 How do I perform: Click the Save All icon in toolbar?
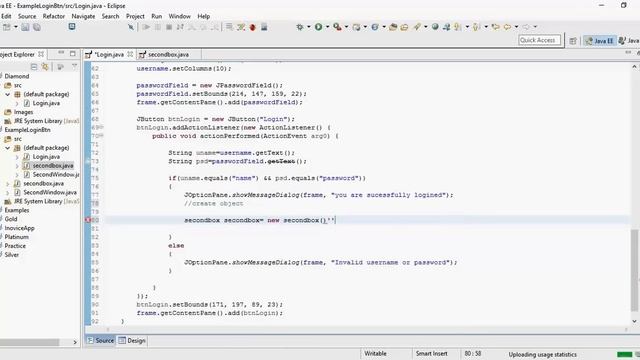(37, 27)
